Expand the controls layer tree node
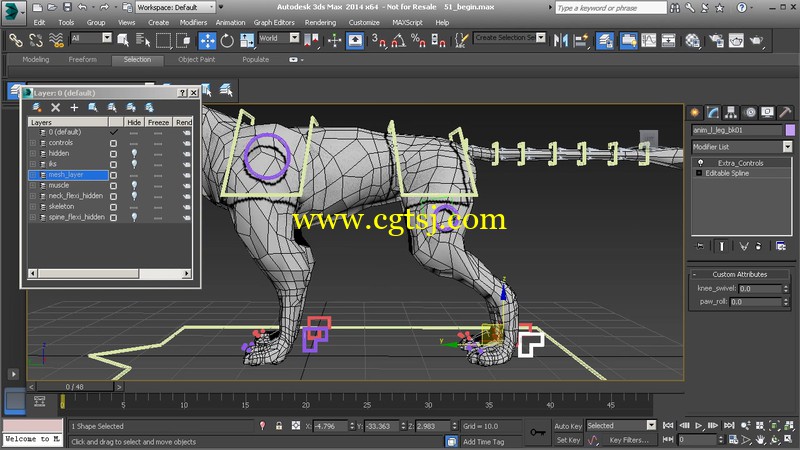 [33, 143]
